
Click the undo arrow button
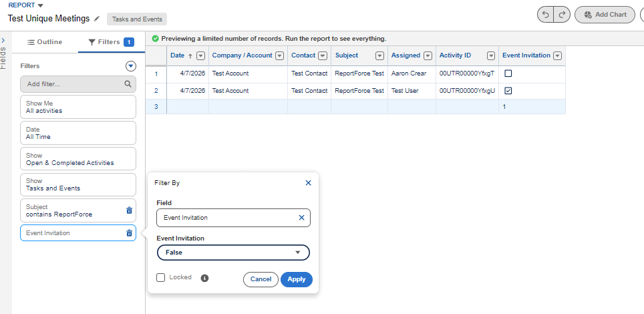pyautogui.click(x=546, y=15)
